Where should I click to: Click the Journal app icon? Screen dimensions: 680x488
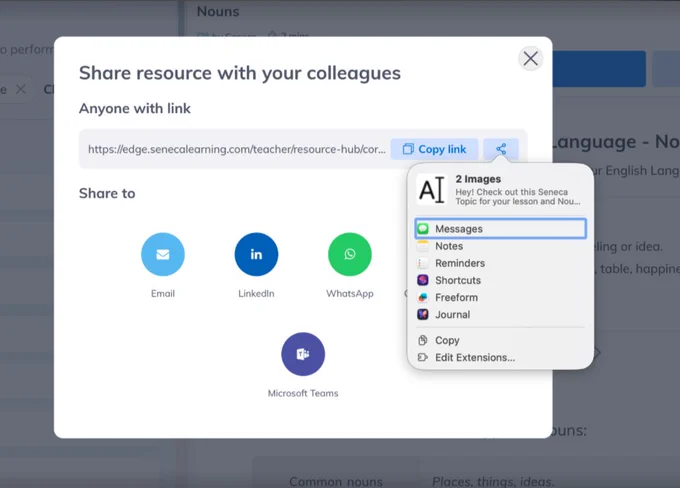(423, 314)
